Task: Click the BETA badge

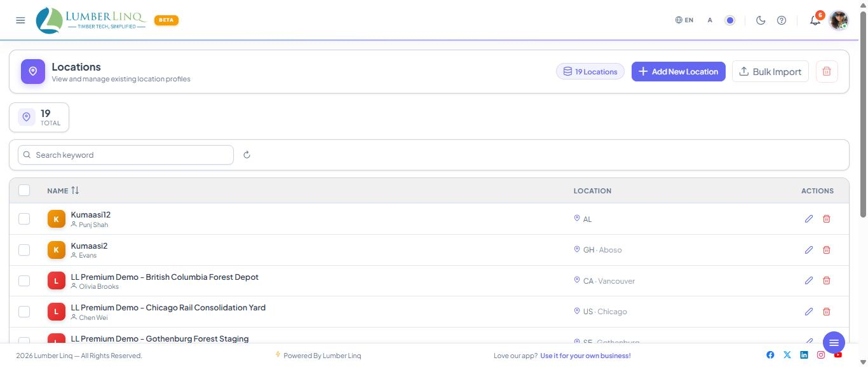Action: pos(166,20)
